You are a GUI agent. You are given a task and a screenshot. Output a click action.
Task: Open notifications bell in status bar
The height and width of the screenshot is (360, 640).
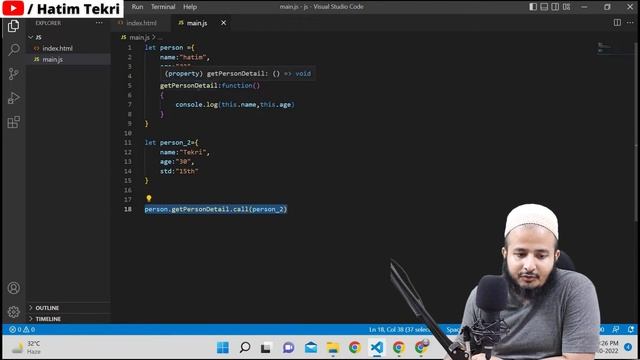(x=631, y=329)
